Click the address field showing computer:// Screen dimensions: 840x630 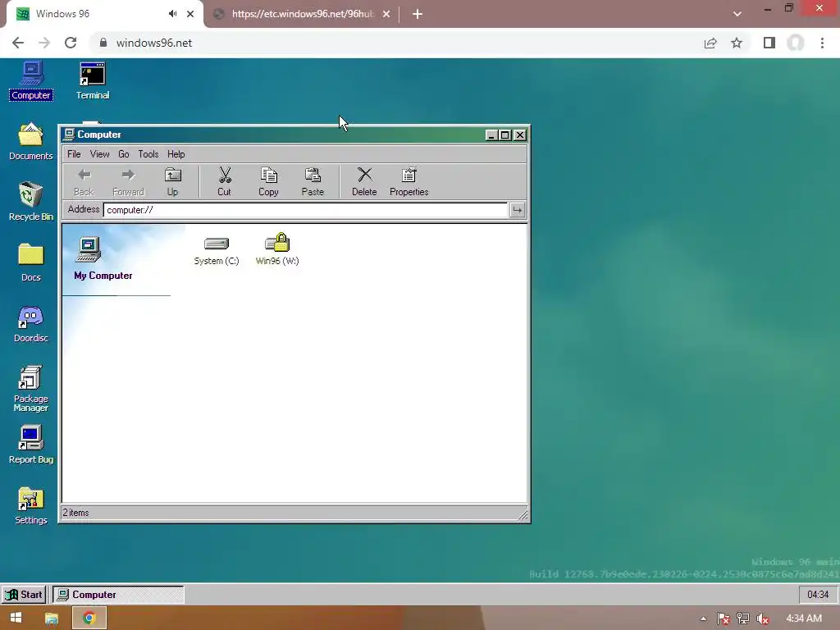click(305, 210)
